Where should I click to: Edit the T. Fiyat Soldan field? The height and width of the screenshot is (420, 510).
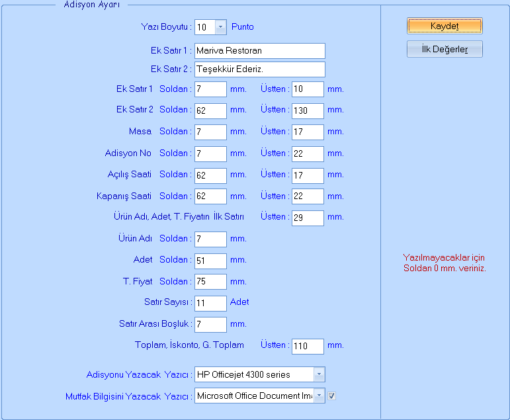point(210,281)
